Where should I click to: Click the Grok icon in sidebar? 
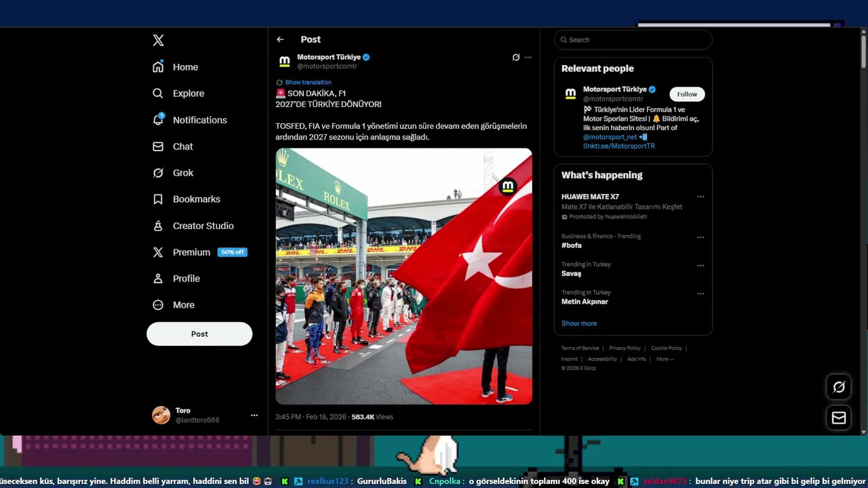pos(158,173)
